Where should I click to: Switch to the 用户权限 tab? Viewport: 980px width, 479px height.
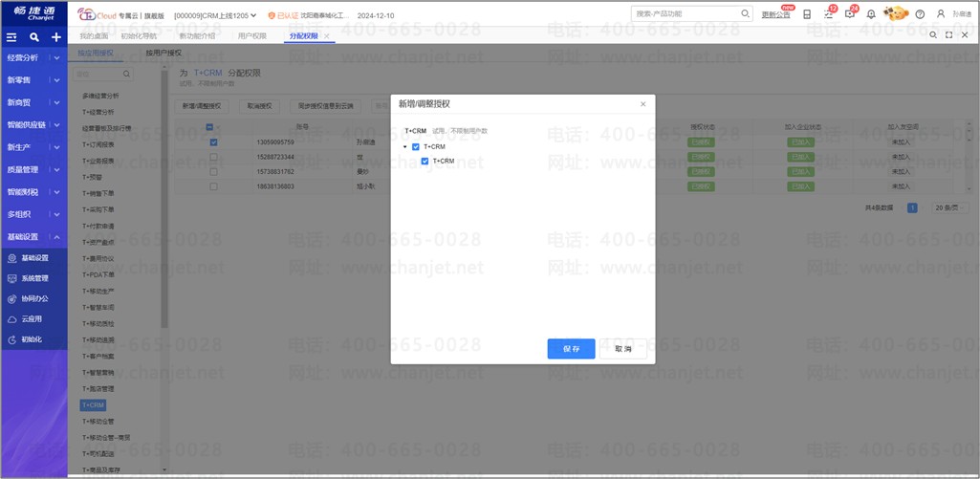coord(252,36)
